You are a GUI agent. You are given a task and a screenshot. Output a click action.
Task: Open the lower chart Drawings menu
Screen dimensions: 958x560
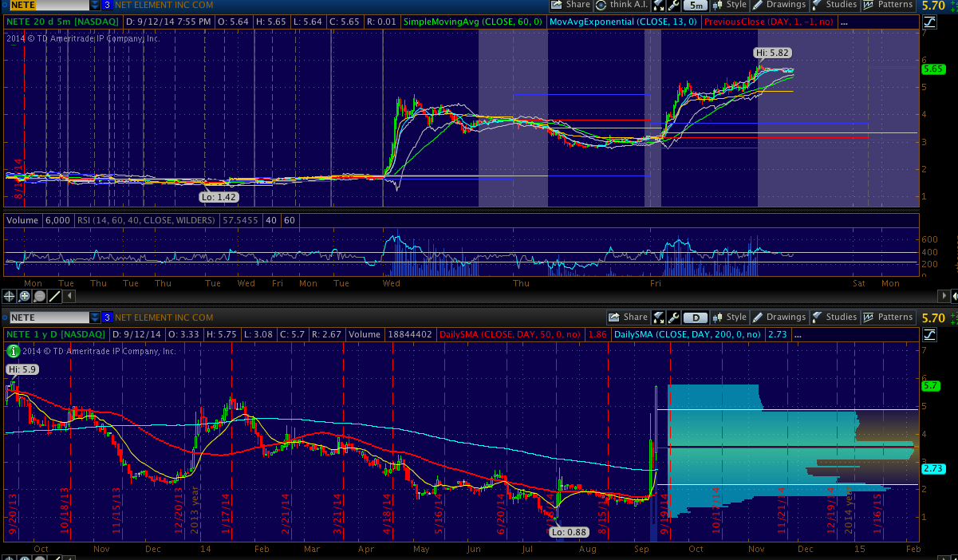pyautogui.click(x=779, y=317)
